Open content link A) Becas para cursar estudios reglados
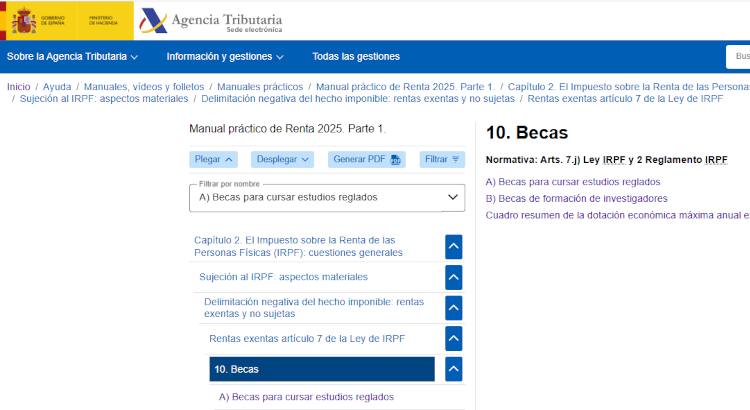This screenshot has width=750, height=410. click(x=573, y=182)
